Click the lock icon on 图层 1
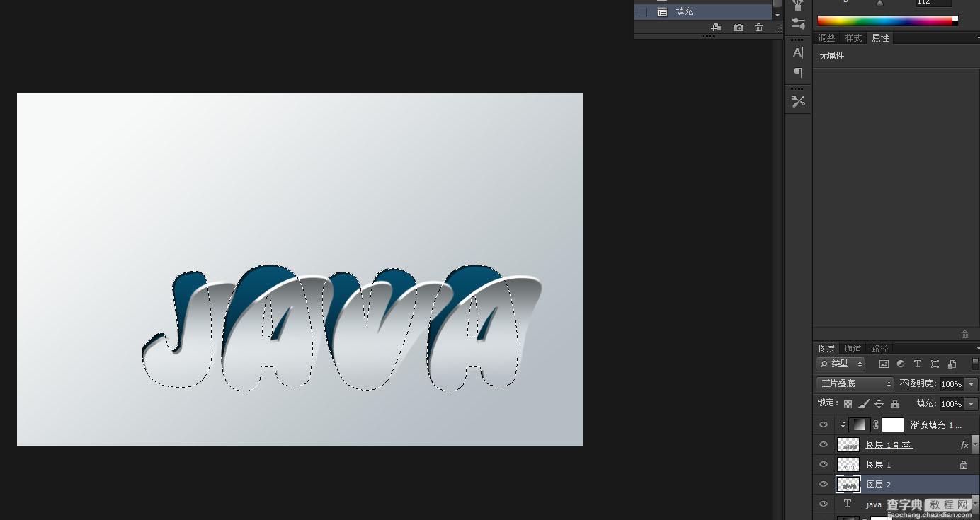980x520 pixels. [963, 465]
